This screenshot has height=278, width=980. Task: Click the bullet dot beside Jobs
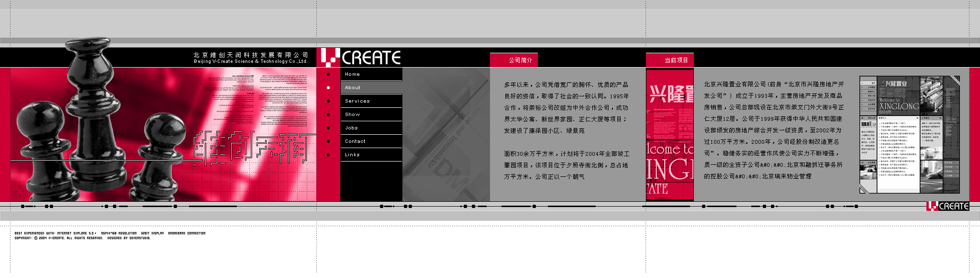click(x=328, y=128)
